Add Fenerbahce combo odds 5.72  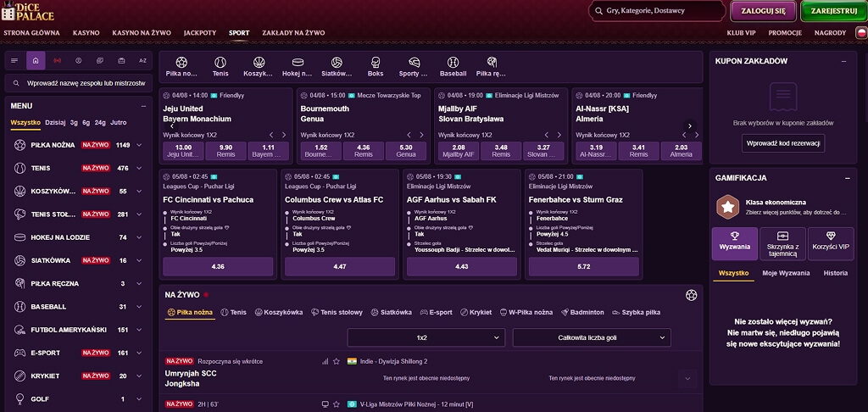pyautogui.click(x=583, y=266)
